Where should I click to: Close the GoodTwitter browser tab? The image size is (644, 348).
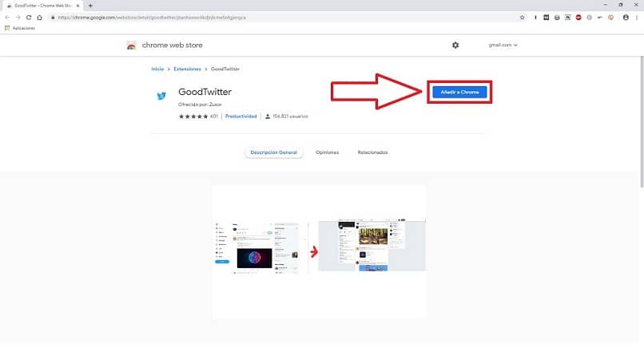click(x=78, y=6)
